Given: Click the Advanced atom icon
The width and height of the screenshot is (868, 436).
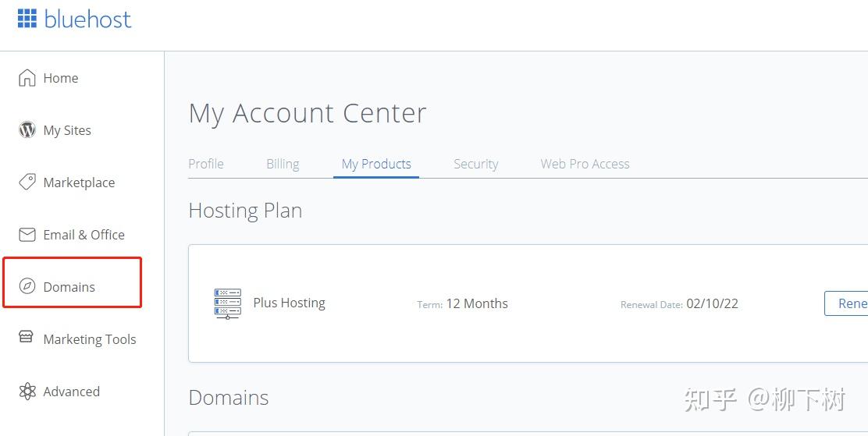Looking at the screenshot, I should coord(27,392).
